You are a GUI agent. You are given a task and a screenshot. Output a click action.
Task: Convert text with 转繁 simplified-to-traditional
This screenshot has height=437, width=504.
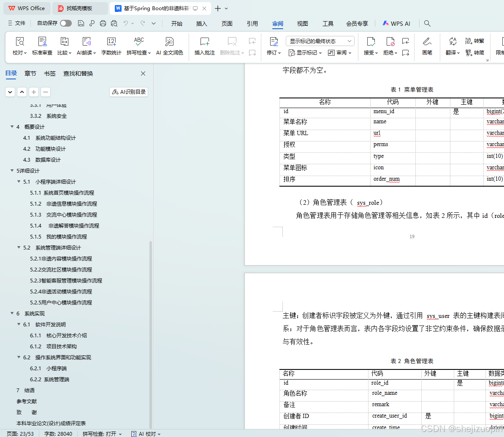[474, 41]
